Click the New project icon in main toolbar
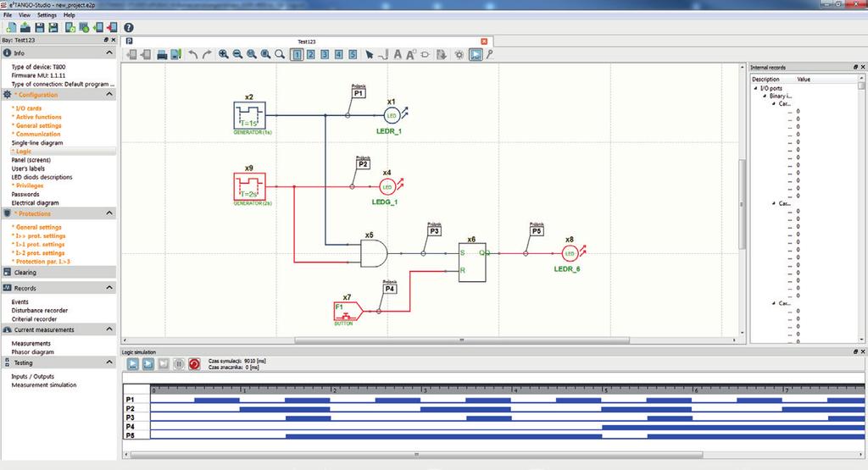The width and height of the screenshot is (868, 470). (x=10, y=27)
